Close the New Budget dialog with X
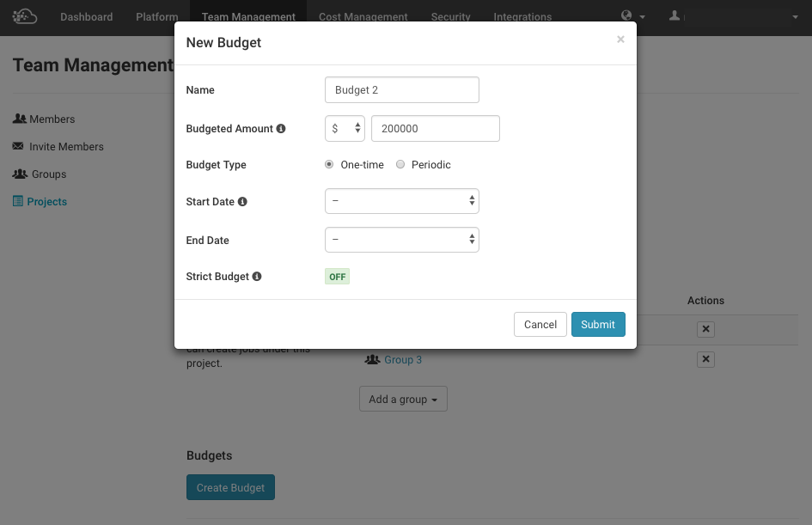 pyautogui.click(x=620, y=40)
